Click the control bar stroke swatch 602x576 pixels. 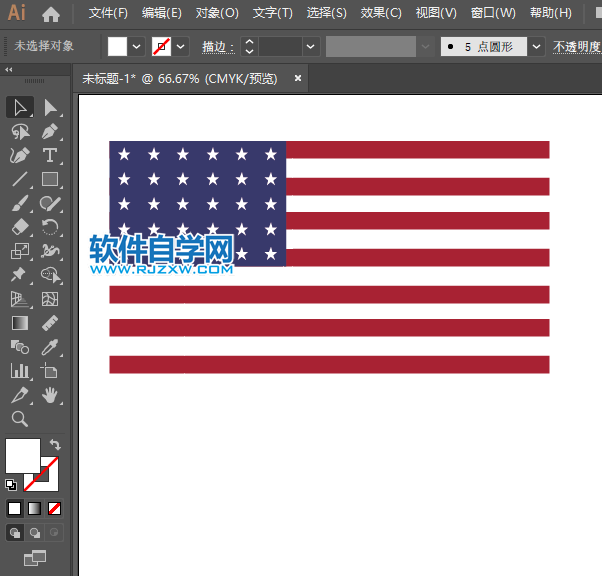tap(162, 47)
